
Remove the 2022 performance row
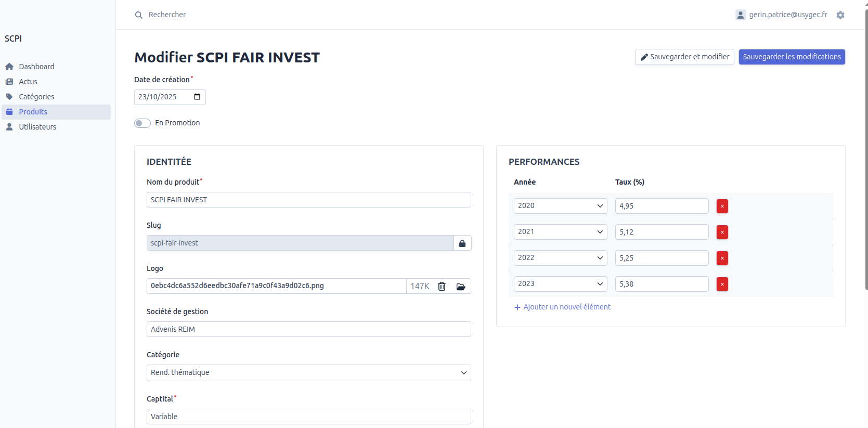click(722, 258)
